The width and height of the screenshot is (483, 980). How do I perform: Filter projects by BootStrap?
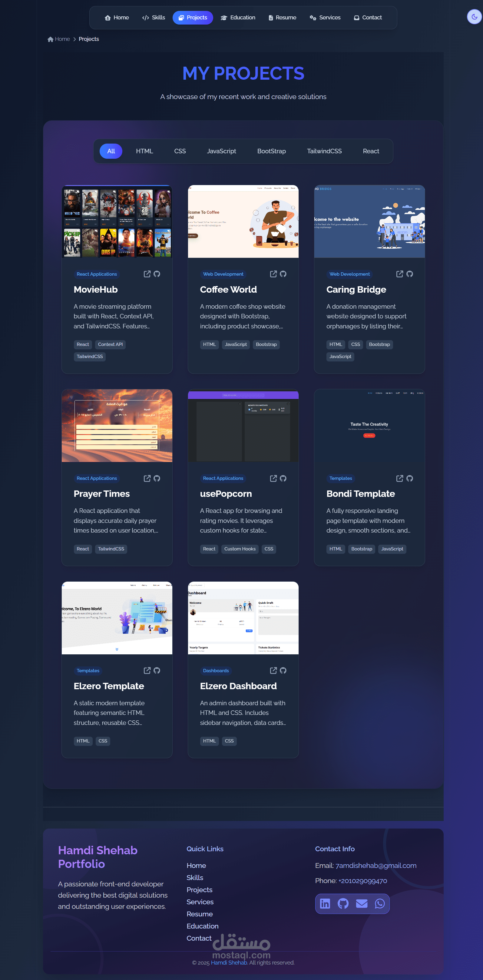tap(272, 151)
